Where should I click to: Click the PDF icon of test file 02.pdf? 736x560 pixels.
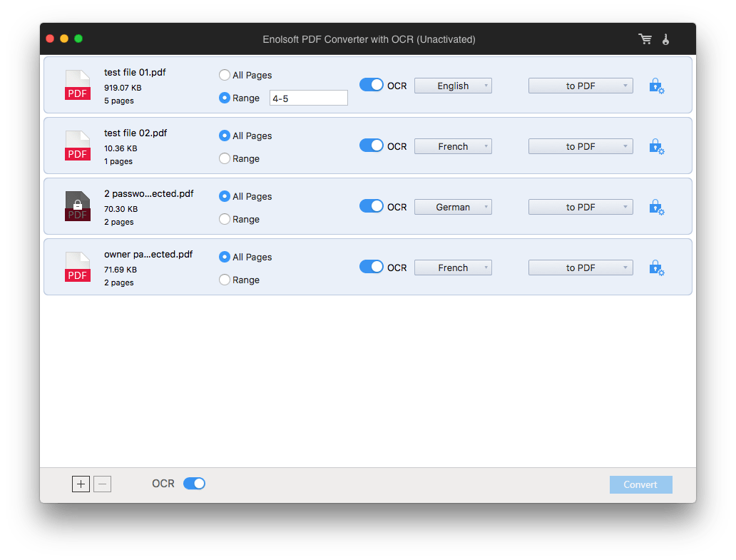click(x=78, y=146)
